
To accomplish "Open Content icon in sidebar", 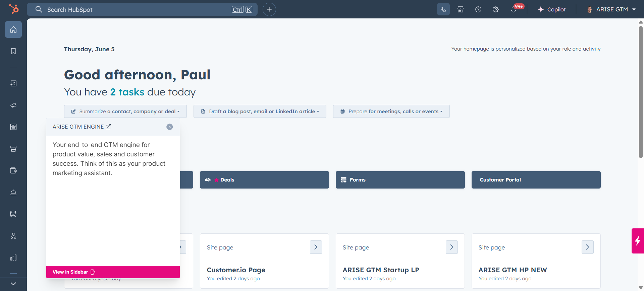I will 13,127.
